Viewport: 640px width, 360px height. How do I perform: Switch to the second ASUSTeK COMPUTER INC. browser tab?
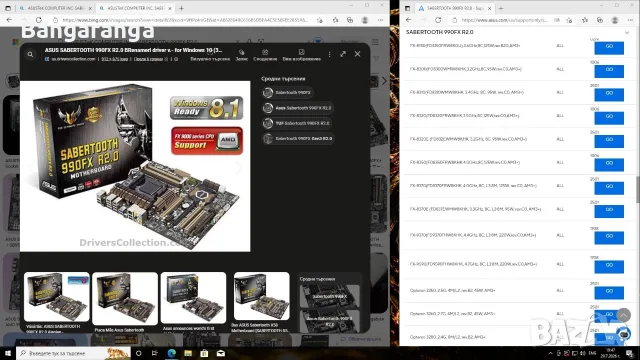[x=136, y=8]
